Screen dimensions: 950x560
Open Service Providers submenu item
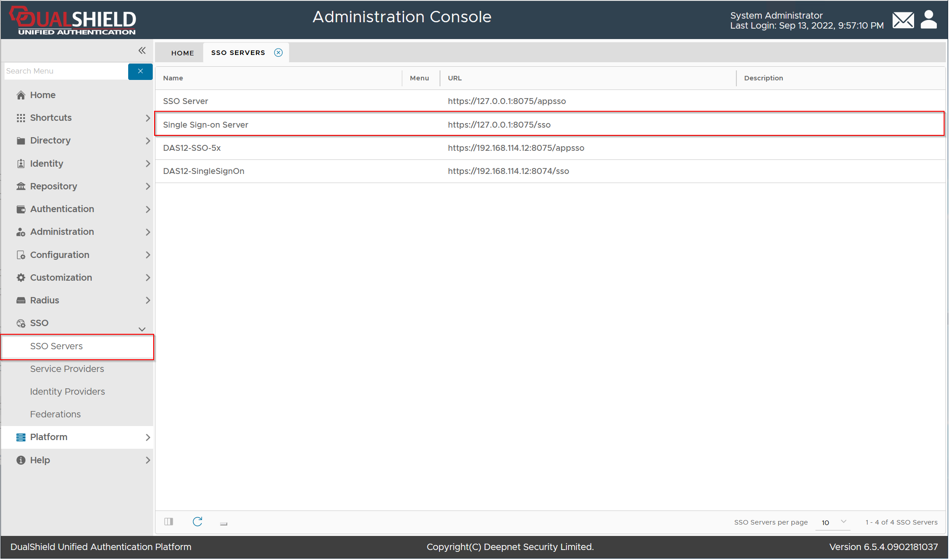tap(67, 369)
